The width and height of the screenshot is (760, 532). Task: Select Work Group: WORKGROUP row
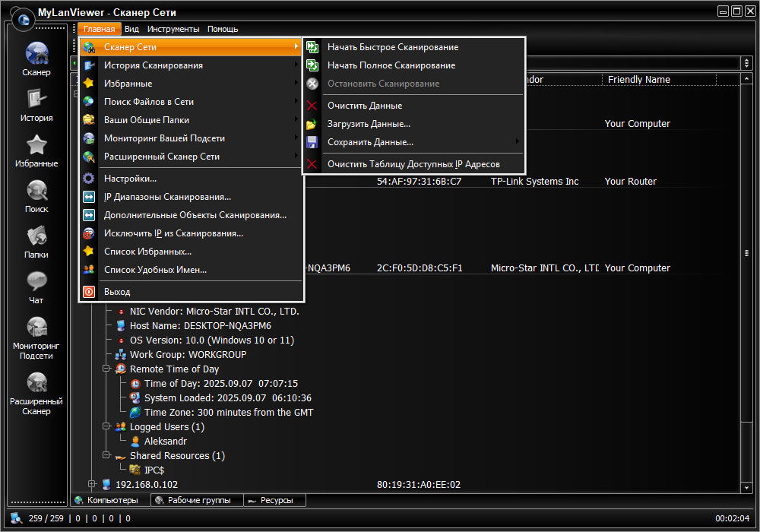(188, 355)
